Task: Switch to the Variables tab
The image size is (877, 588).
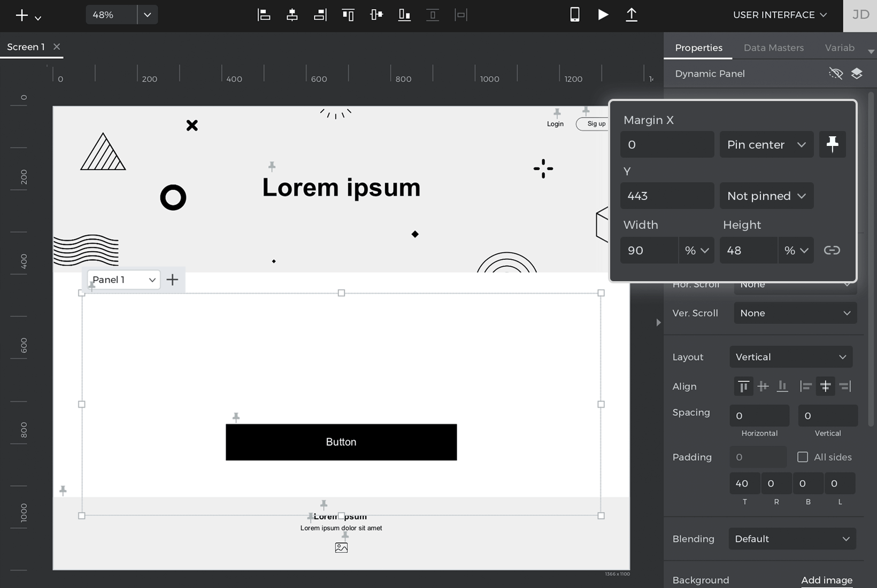Action: 840,48
